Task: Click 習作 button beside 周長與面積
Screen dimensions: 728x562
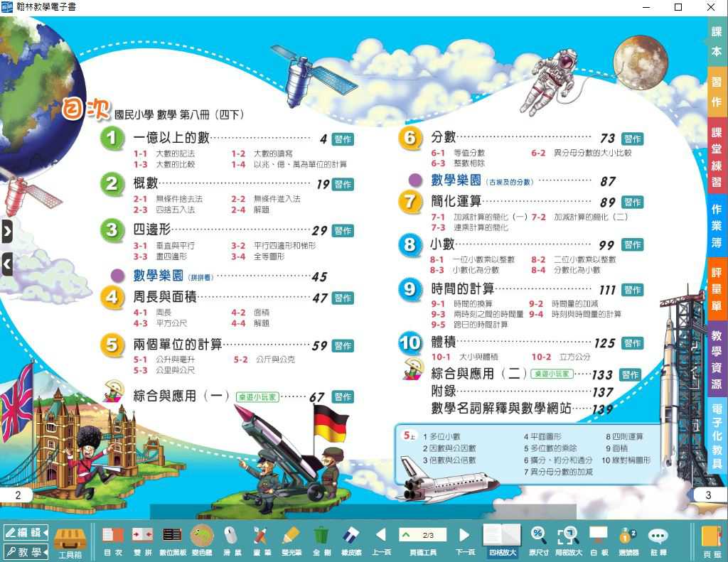Action: coord(343,298)
